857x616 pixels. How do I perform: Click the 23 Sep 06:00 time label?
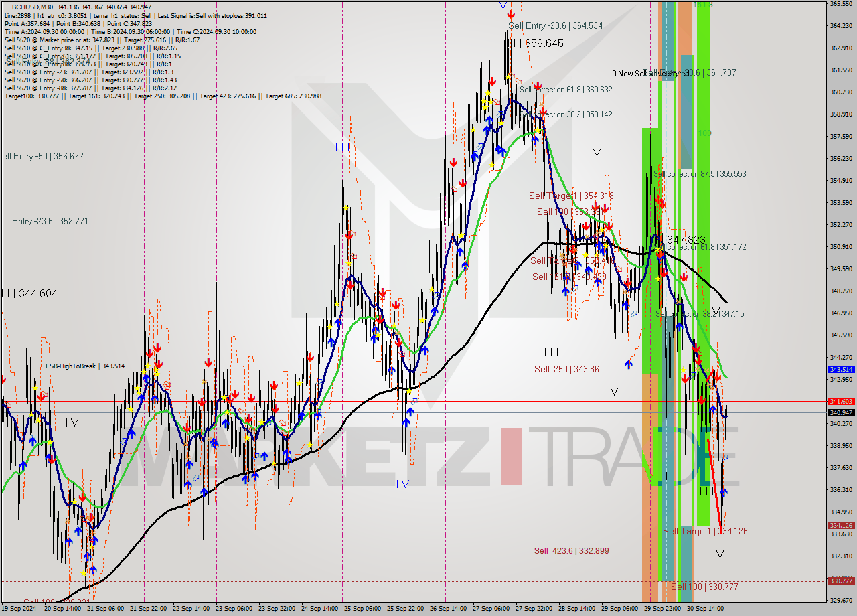point(234,609)
